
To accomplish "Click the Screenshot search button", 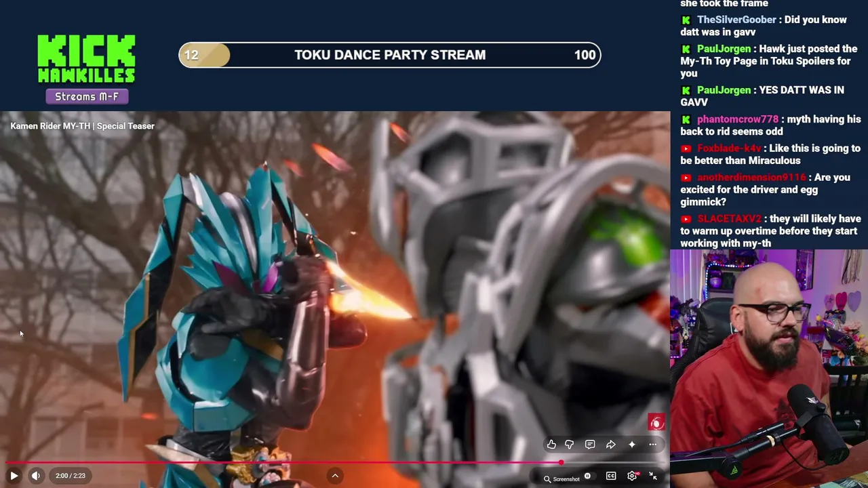I will tap(561, 479).
